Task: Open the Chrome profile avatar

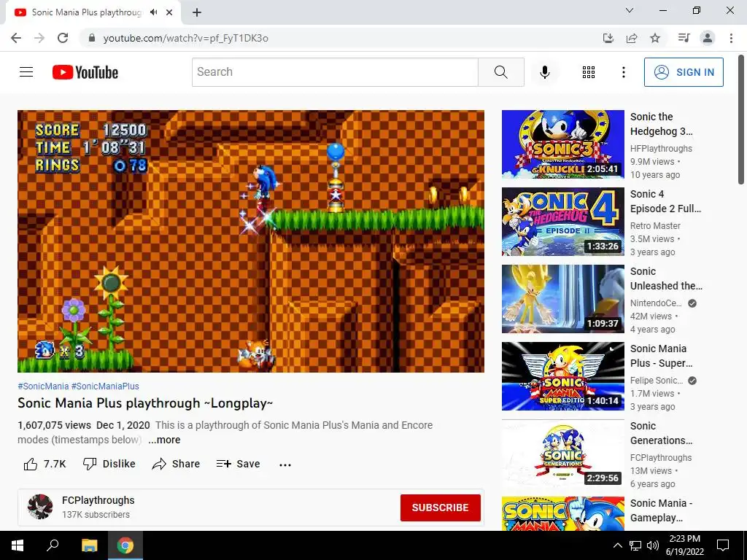Action: (x=708, y=38)
